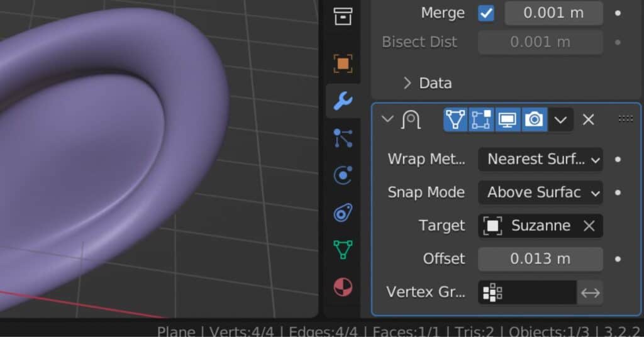The width and height of the screenshot is (644, 337).
Task: Remove the Shrinkwrap modifier
Action: (589, 120)
